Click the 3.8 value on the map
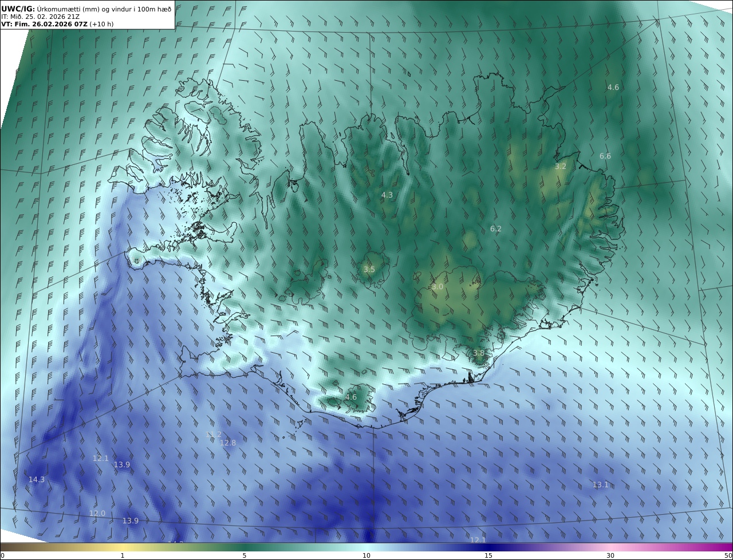Viewport: 733px width, 560px height. point(479,353)
